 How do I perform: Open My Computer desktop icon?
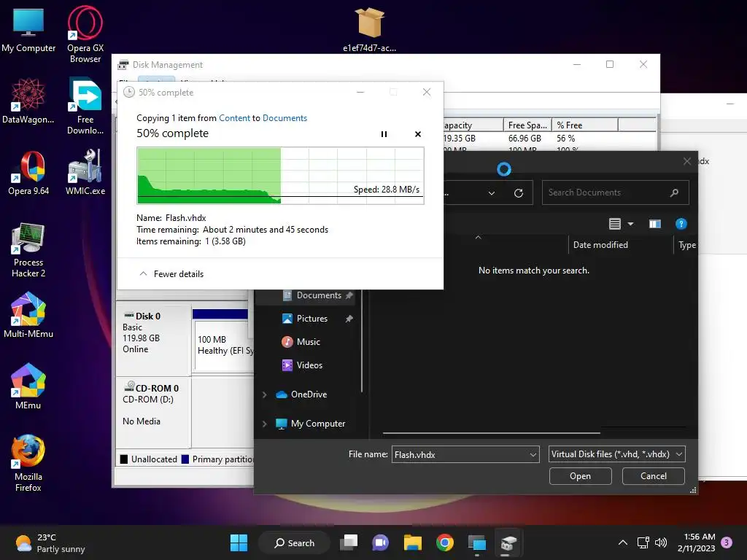[x=28, y=29]
